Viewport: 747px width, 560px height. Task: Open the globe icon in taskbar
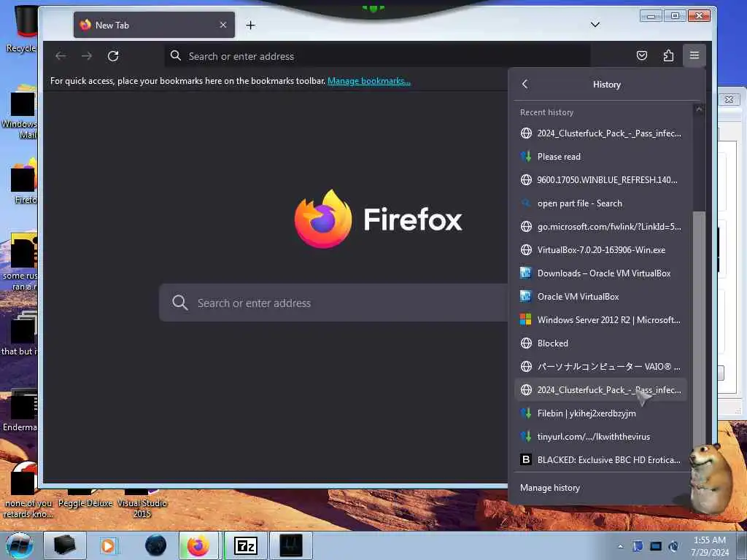[156, 545]
